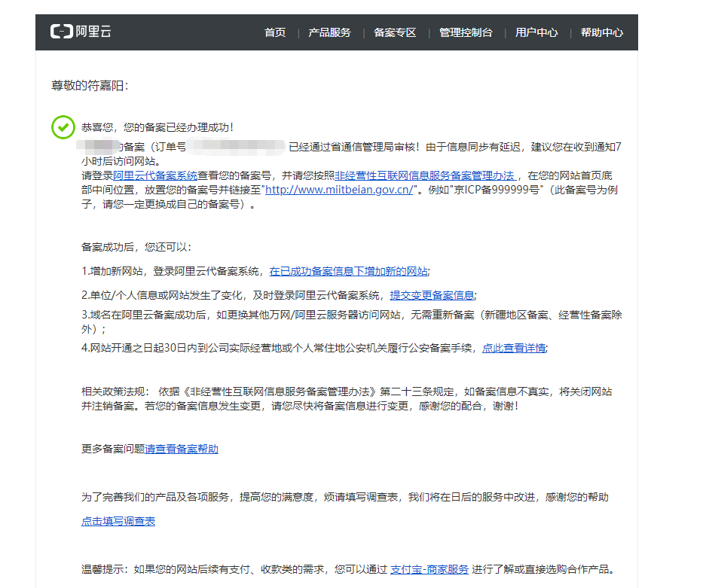Click the green success checkmark icon
Viewport: 706px width, 588px height.
click(x=63, y=128)
